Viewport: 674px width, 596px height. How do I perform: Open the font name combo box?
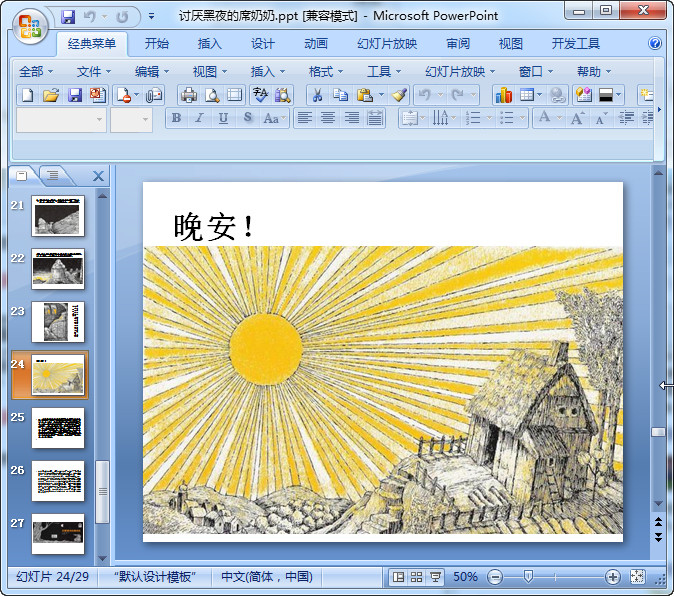(x=61, y=120)
